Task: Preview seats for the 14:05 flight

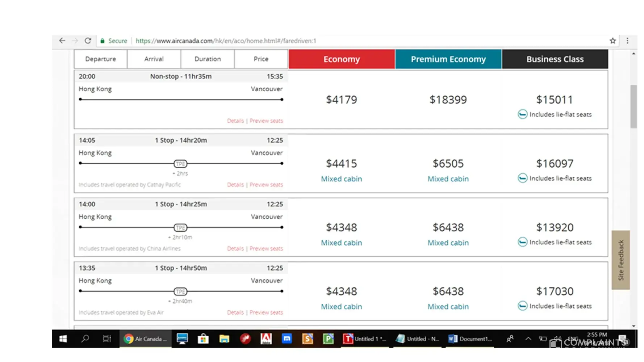Action: coord(266,185)
